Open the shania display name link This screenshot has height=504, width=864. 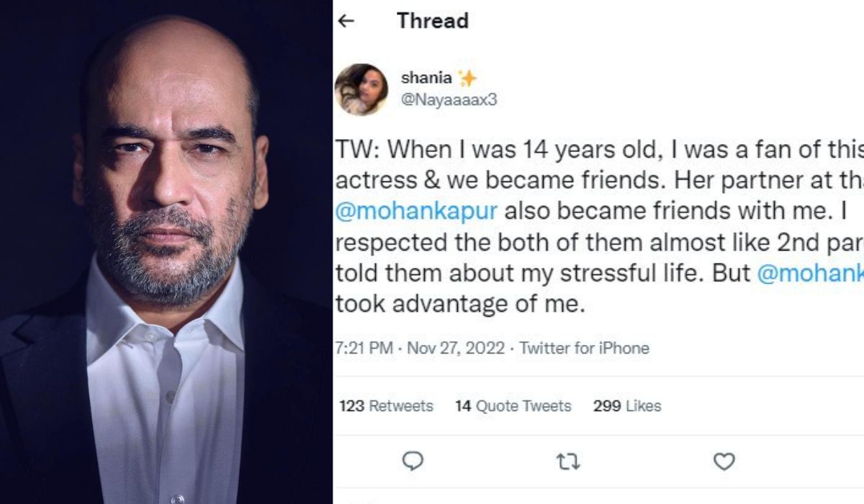click(426, 78)
